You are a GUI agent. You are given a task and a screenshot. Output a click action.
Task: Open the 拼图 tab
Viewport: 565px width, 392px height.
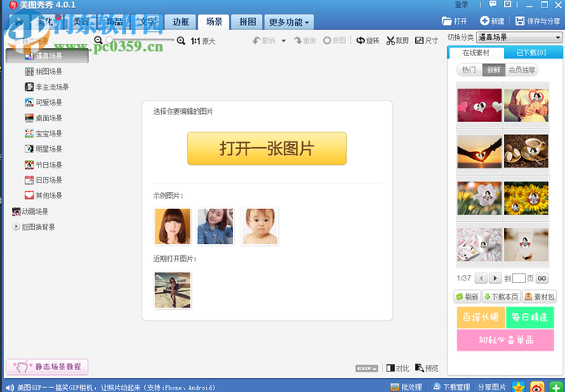click(x=247, y=22)
